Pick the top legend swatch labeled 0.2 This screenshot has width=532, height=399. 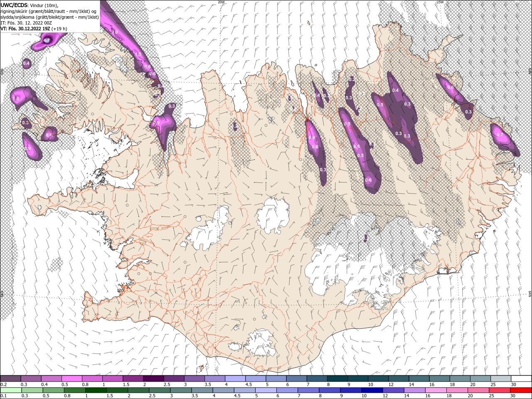10,379
